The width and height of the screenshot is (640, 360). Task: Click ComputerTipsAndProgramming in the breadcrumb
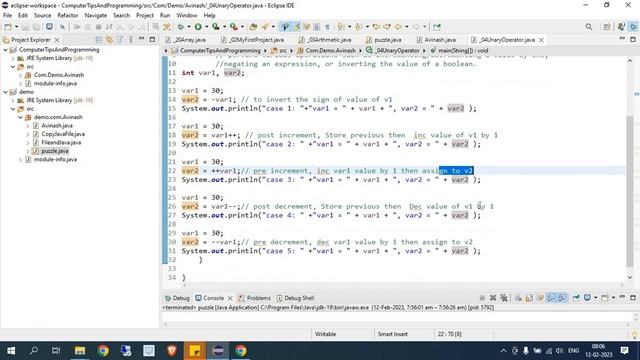[x=220, y=51]
